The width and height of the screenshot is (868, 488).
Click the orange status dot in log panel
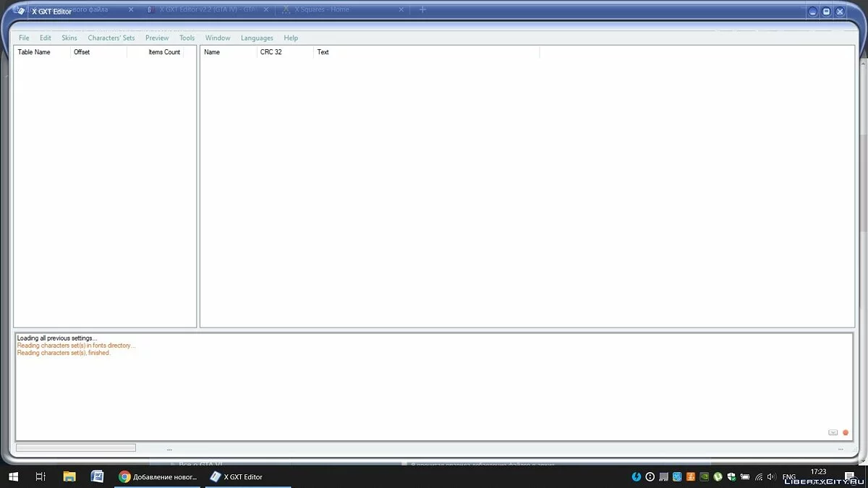[845, 432]
